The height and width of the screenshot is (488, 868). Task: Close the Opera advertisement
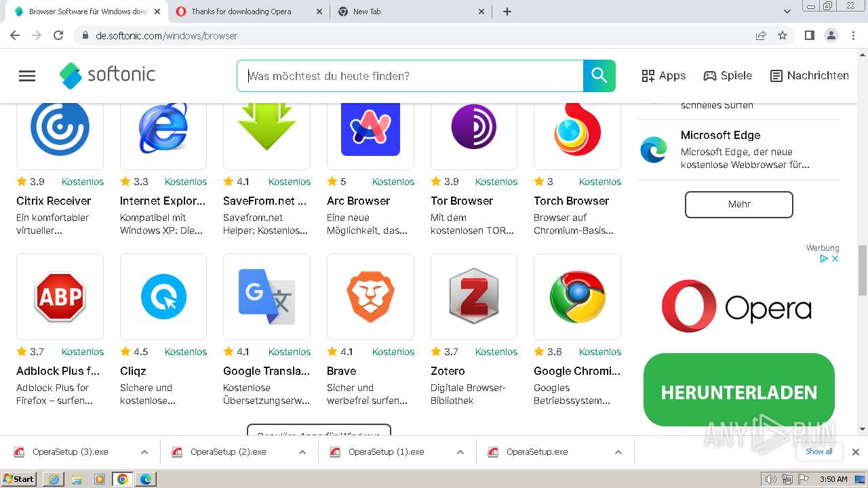(x=835, y=258)
